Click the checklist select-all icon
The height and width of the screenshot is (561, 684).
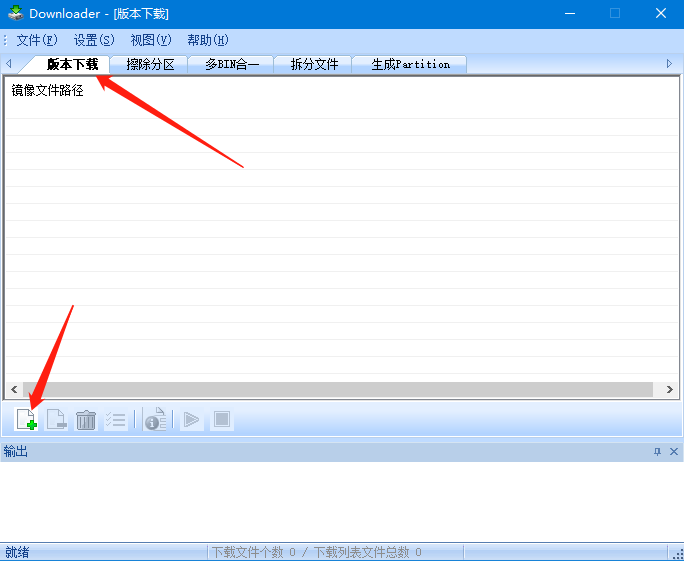(x=115, y=420)
